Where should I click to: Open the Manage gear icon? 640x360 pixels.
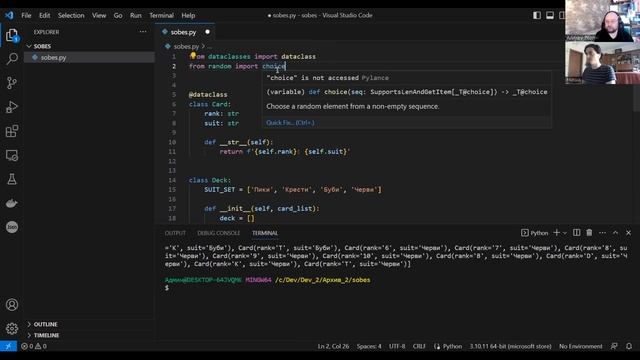12,328
